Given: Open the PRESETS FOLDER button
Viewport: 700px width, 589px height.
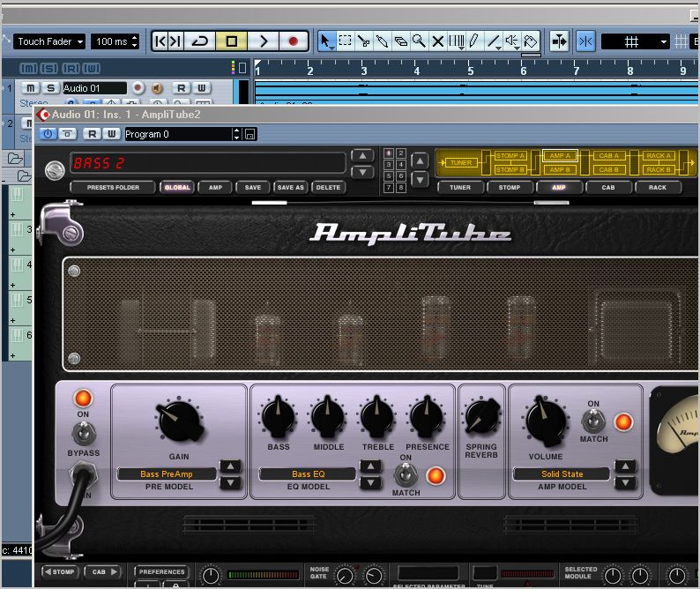Looking at the screenshot, I should [112, 187].
